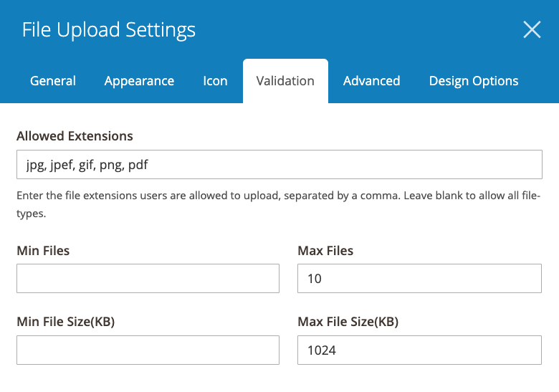Viewport: 559px width, 392px height.
Task: Click the Min Files label
Action: point(43,250)
